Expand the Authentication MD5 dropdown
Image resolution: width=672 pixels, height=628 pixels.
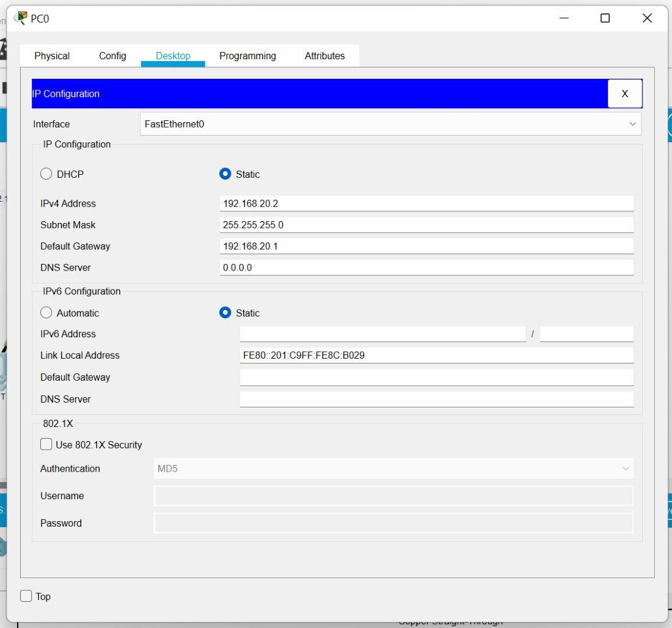coord(393,469)
